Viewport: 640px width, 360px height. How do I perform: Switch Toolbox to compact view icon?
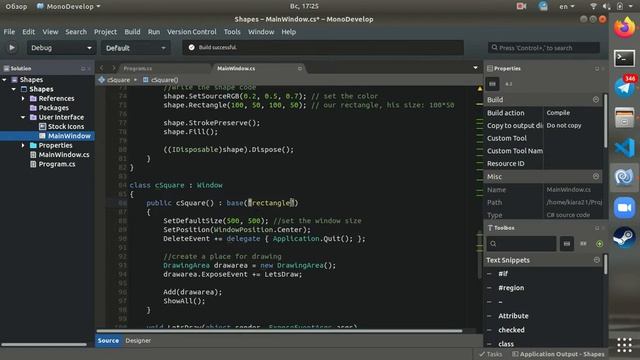click(583, 244)
